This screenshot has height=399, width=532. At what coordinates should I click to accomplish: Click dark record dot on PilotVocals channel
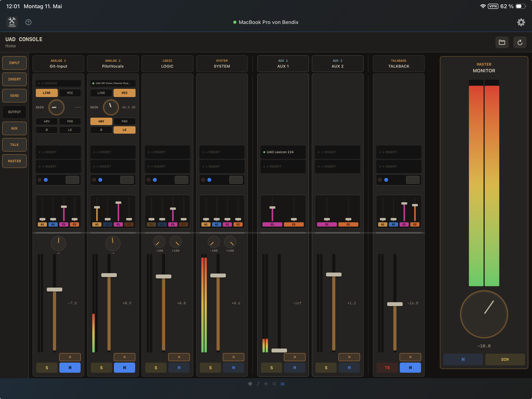coord(94,180)
